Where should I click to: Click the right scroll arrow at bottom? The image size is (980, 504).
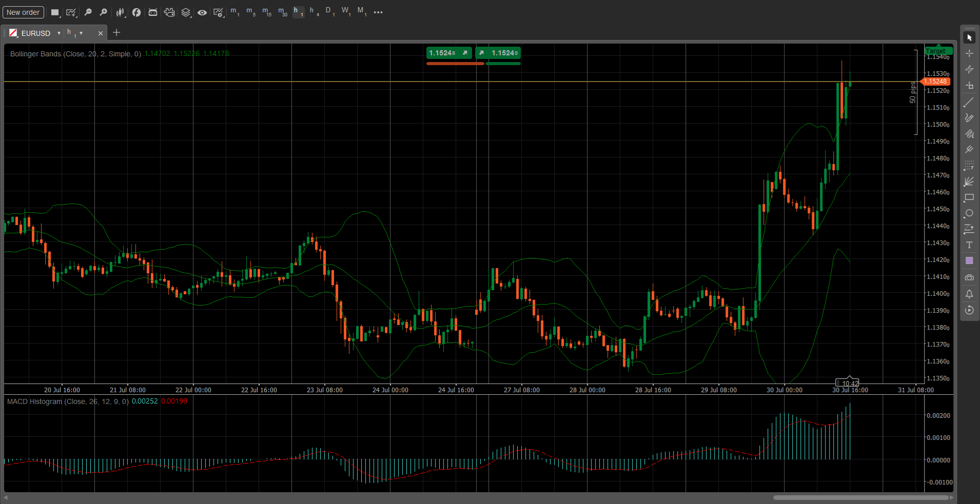(952, 497)
